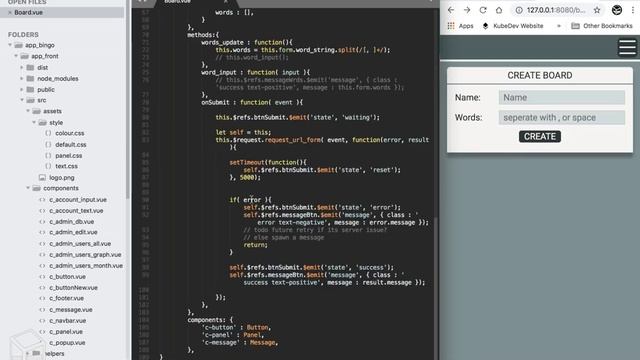Open Apps bookmarks shortcut
Viewport: 640px width, 360px height.
460,26
